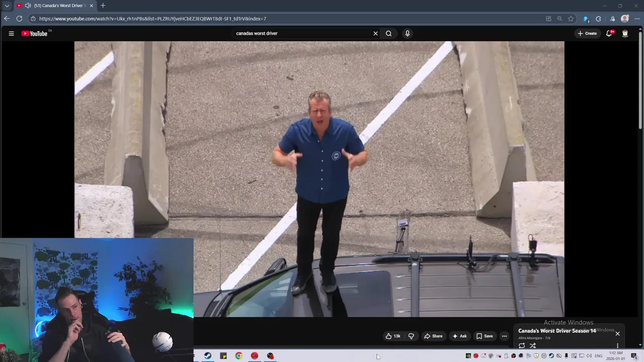The image size is (644, 362).
Task: Open Sticky Notes from the taskbar
Action: click(x=223, y=356)
